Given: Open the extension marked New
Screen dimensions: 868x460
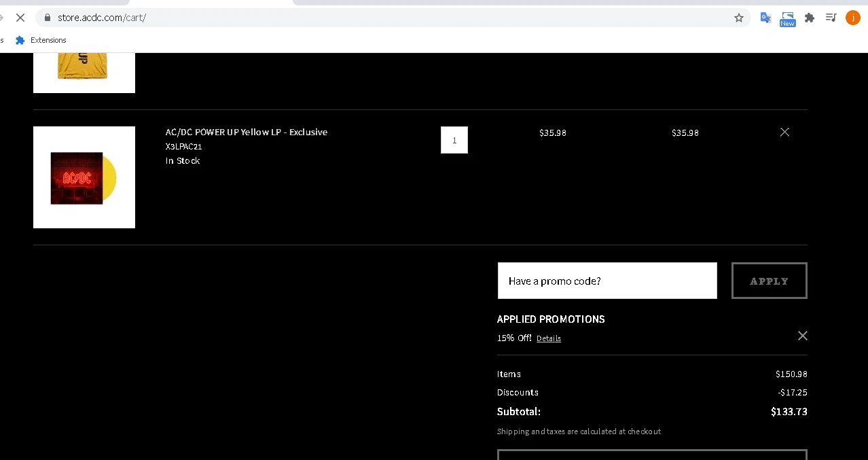Looking at the screenshot, I should point(787,18).
